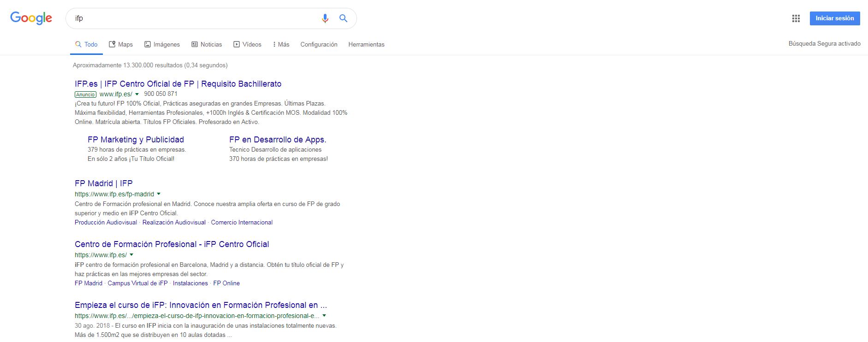
Task: Open the Noticias results tab
Action: (207, 44)
